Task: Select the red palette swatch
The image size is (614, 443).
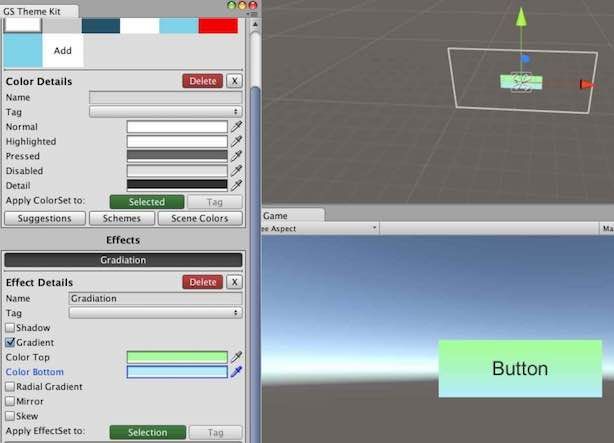Action: [218, 25]
